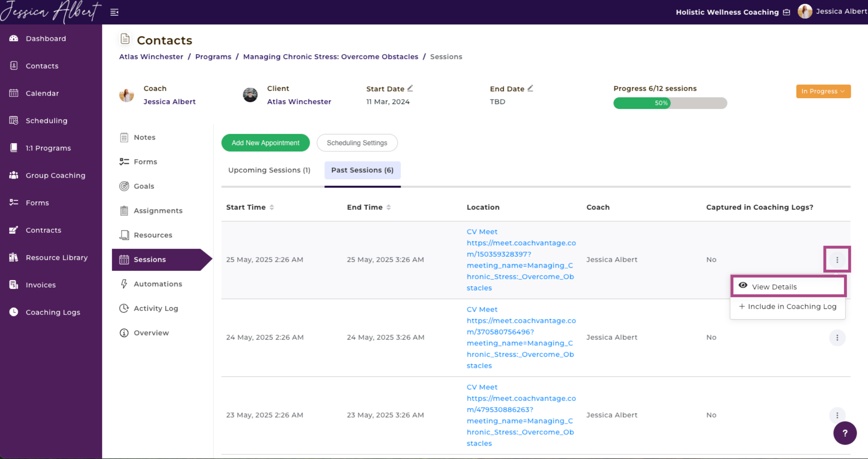
Task: Open three-dot menu for 24 May session
Action: (x=837, y=337)
